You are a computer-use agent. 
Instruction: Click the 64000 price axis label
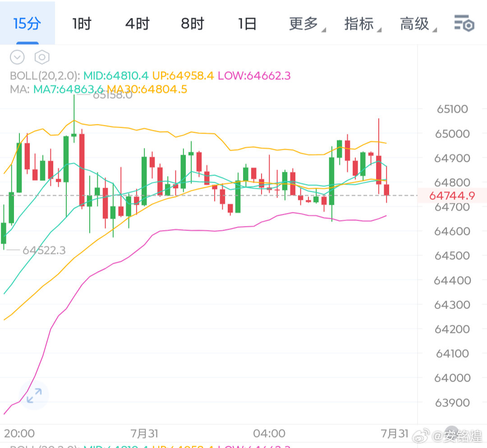tap(452, 378)
